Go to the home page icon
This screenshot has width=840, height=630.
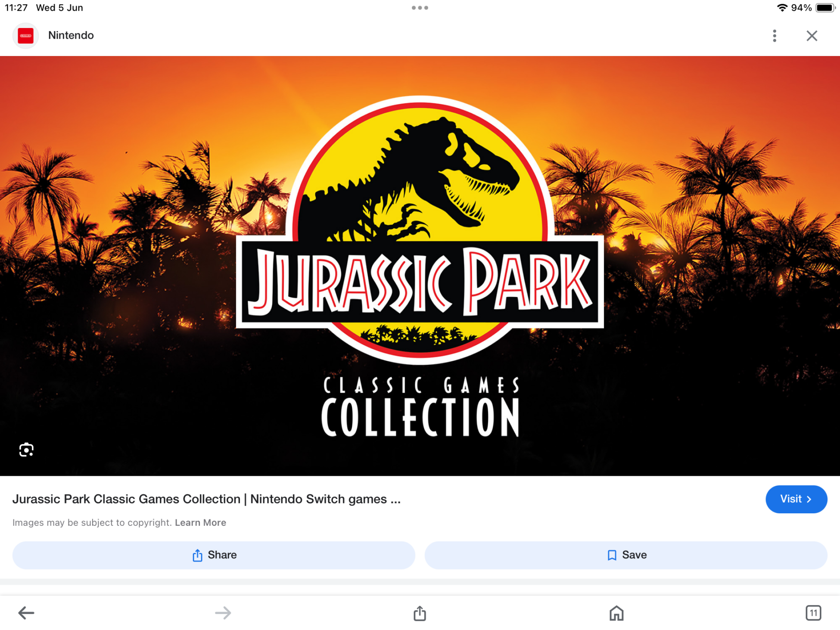click(x=616, y=613)
